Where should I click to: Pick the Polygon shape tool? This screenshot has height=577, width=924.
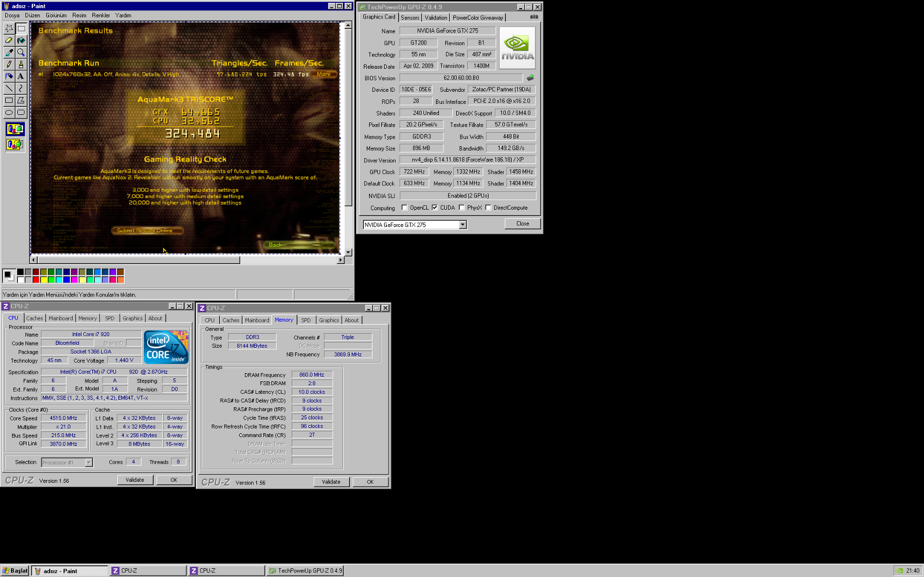pyautogui.click(x=21, y=100)
